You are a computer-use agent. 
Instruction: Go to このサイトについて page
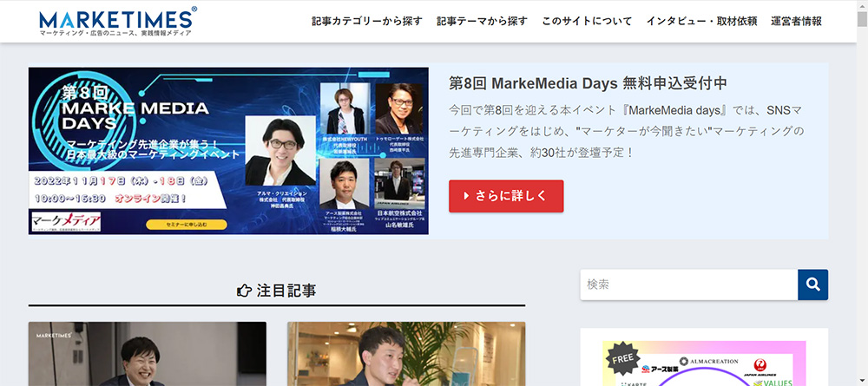click(x=587, y=22)
